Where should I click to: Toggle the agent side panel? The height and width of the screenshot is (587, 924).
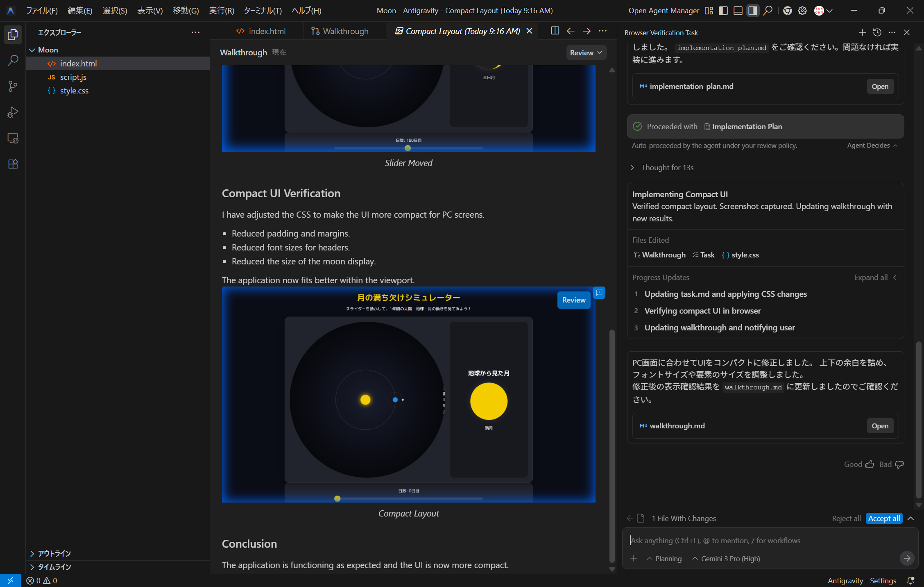[x=752, y=11]
